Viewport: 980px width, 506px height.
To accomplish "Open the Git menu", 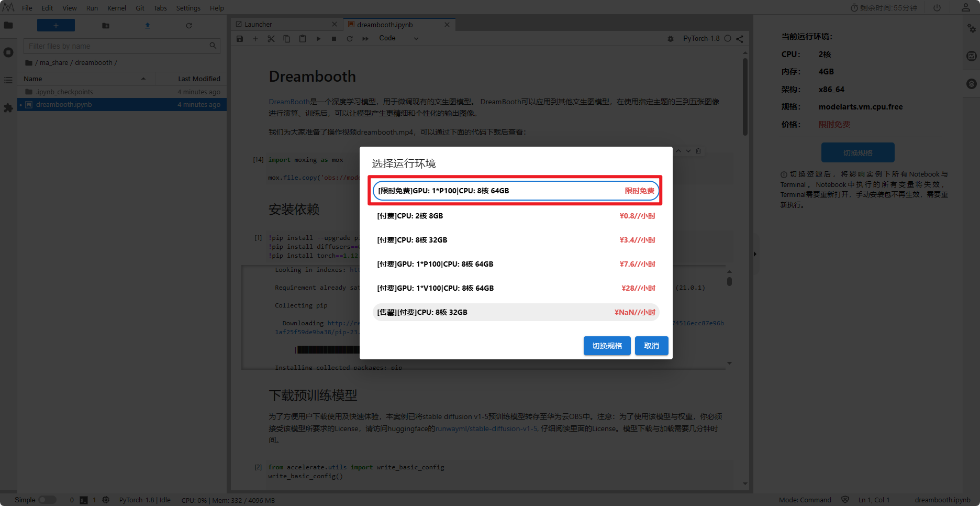I will coord(140,8).
